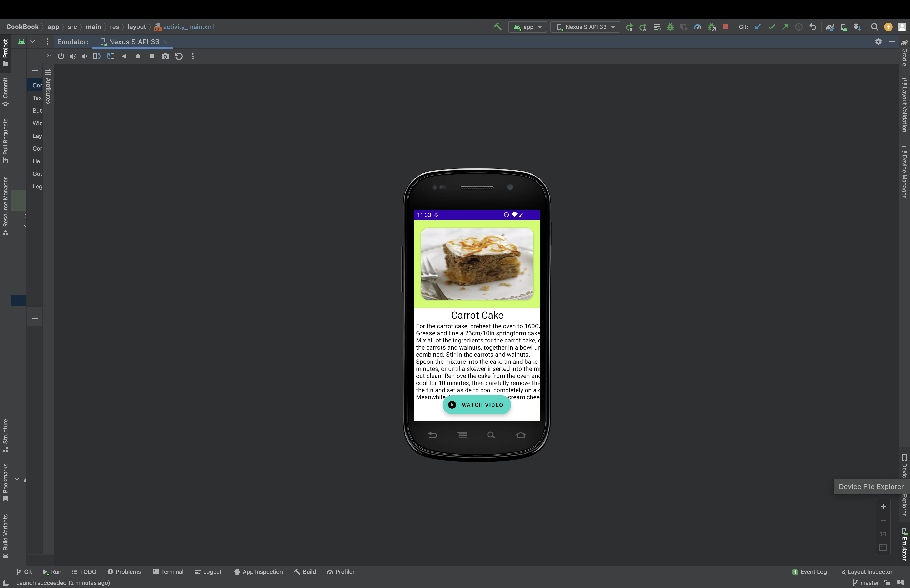Click the Profile app gauge icon
The width and height of the screenshot is (910, 588).
tap(698, 27)
